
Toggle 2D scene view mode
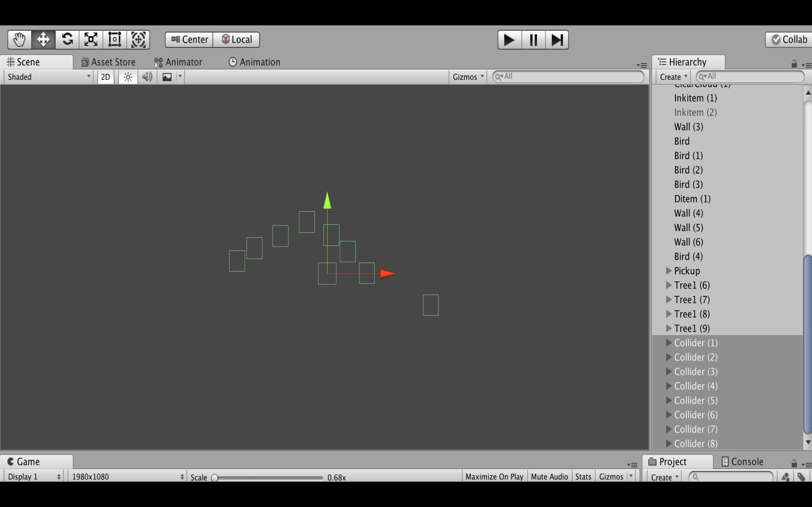coord(105,77)
